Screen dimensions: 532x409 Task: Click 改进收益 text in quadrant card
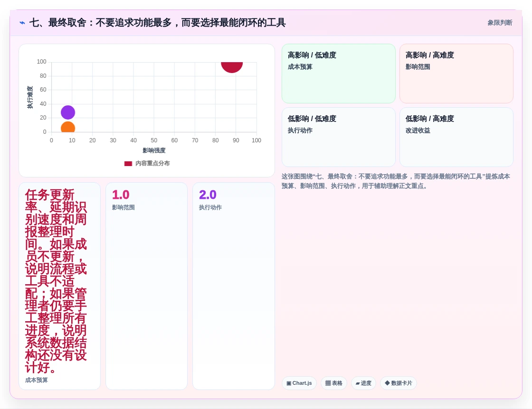418,130
